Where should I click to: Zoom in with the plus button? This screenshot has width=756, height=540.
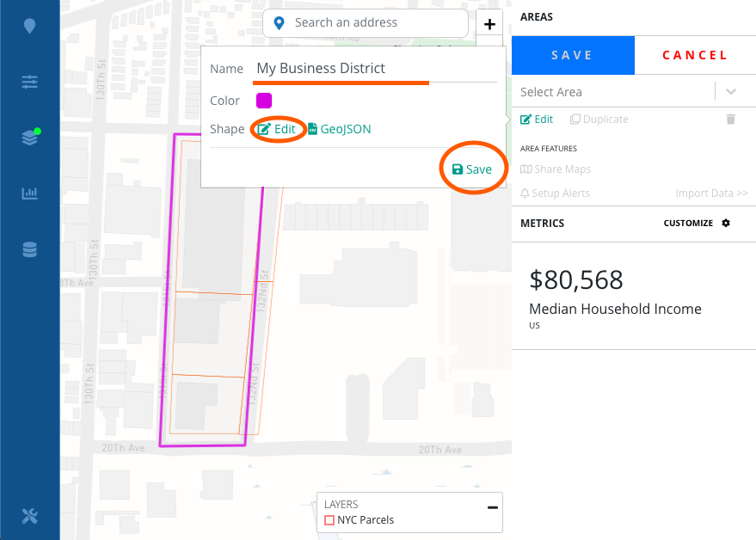pyautogui.click(x=489, y=23)
